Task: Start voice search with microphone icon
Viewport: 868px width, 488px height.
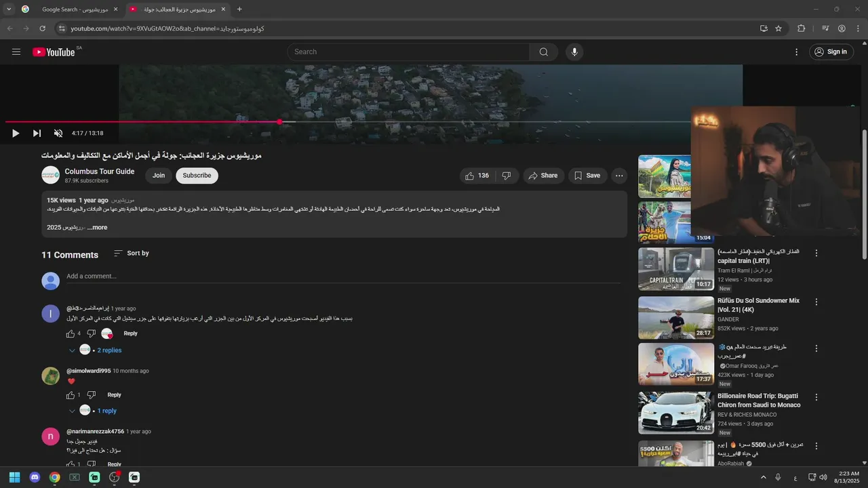Action: (574, 52)
